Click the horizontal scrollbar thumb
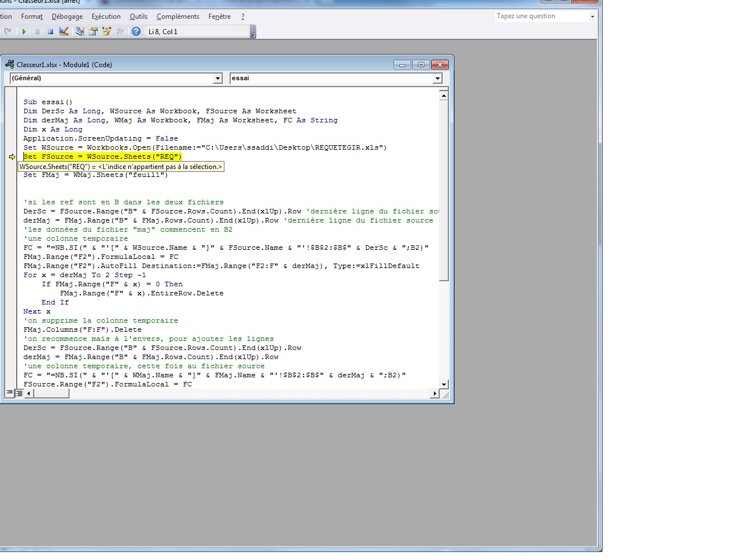The width and height of the screenshot is (729, 560). 51,393
